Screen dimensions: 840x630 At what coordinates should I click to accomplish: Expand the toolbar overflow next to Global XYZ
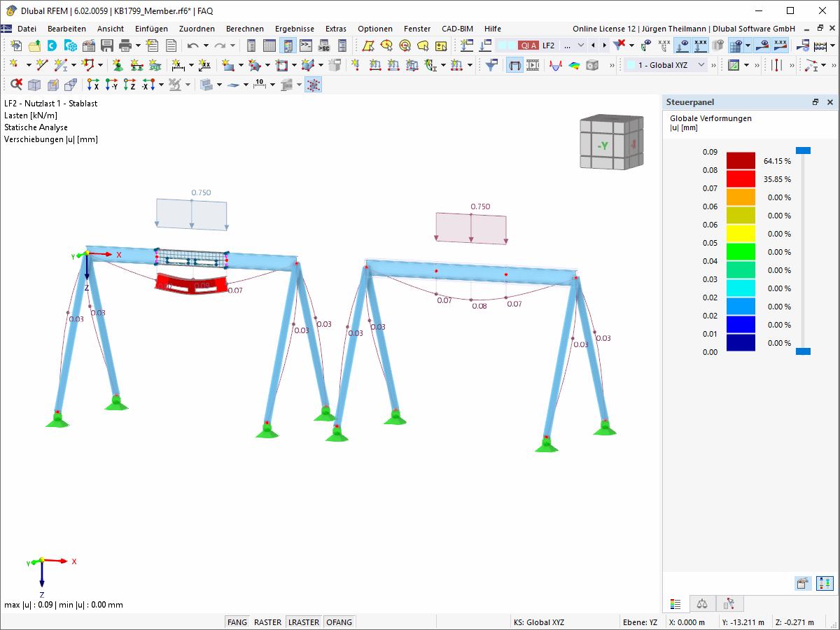click(x=714, y=65)
